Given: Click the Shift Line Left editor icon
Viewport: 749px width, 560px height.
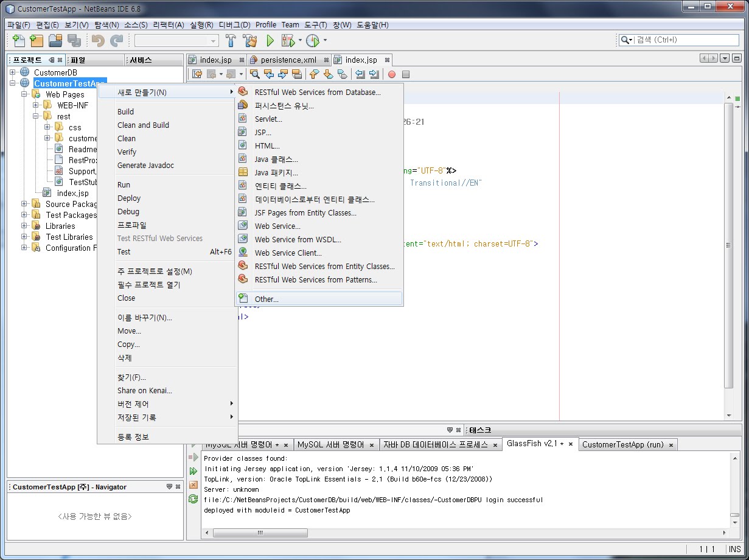Looking at the screenshot, I should tap(360, 74).
